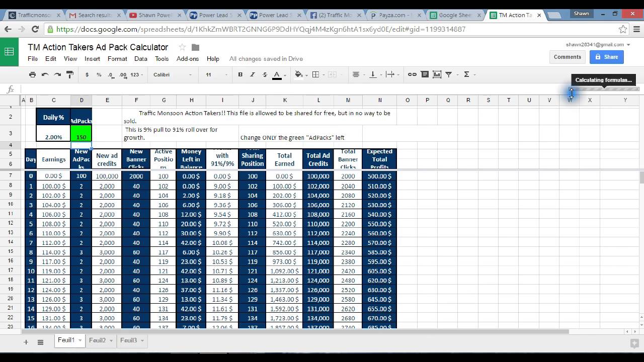Click the horizontal scrollbar at bottom
Image resolution: width=644 pixels, height=362 pixels.
295,331
